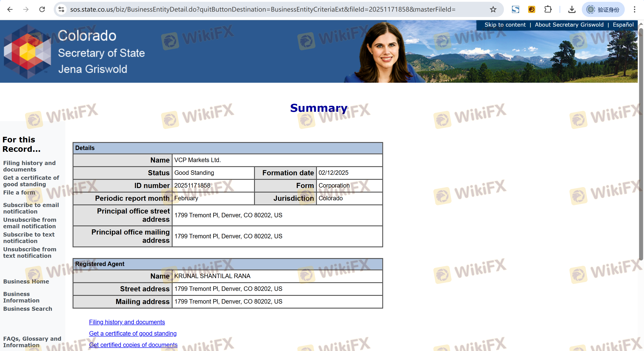Screen dimensions: 644x351
Task: Open the blue S browser extension
Action: pos(516,9)
